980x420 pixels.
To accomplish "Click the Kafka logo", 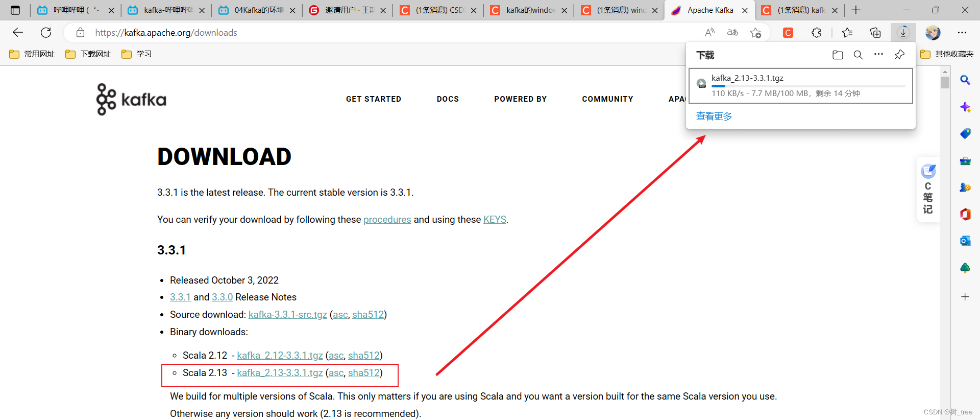I will (131, 99).
